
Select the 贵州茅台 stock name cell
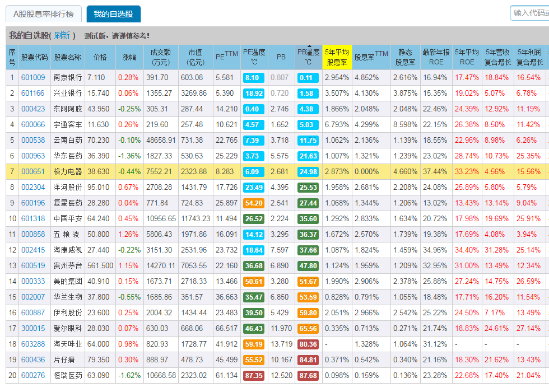coord(68,265)
